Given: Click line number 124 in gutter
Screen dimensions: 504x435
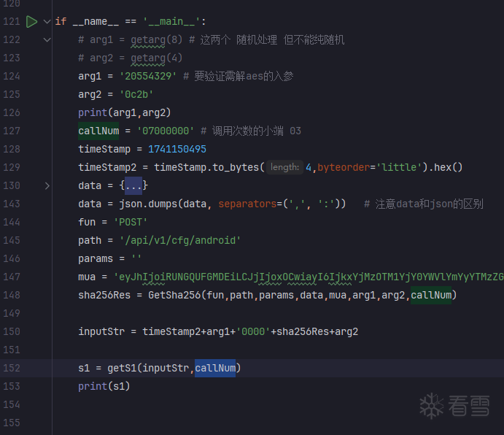Looking at the screenshot, I should 12,76.
